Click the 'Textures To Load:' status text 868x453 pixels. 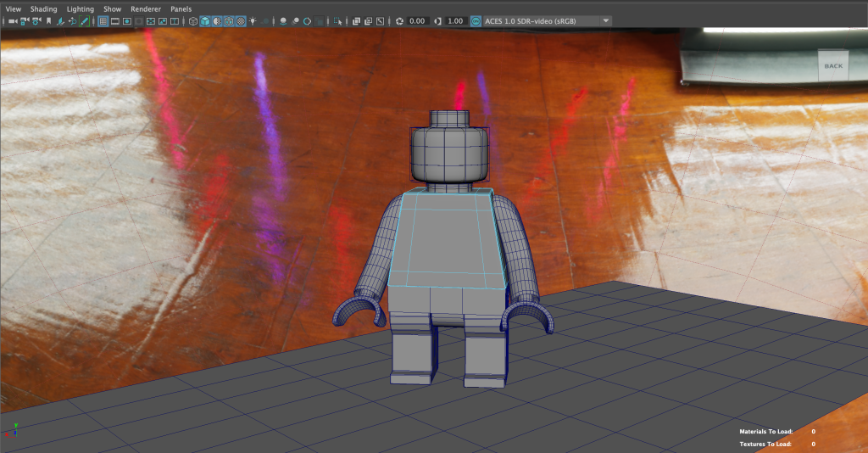[765, 444]
